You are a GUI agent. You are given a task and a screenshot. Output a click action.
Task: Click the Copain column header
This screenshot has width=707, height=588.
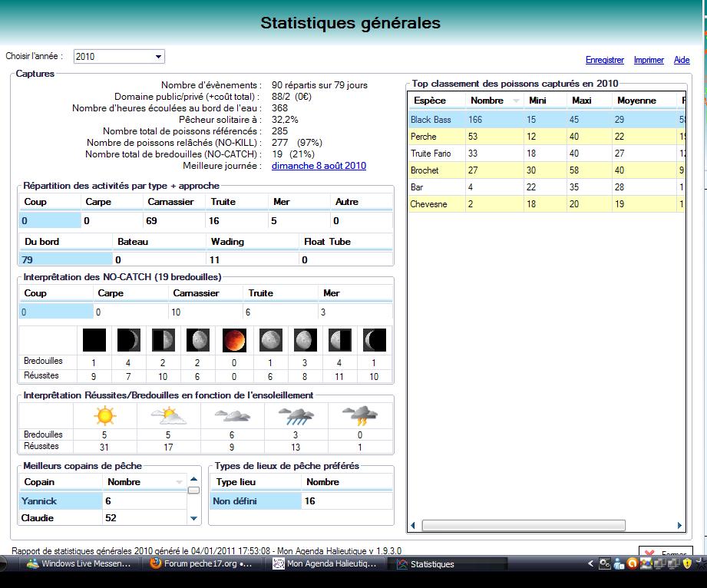(61, 482)
